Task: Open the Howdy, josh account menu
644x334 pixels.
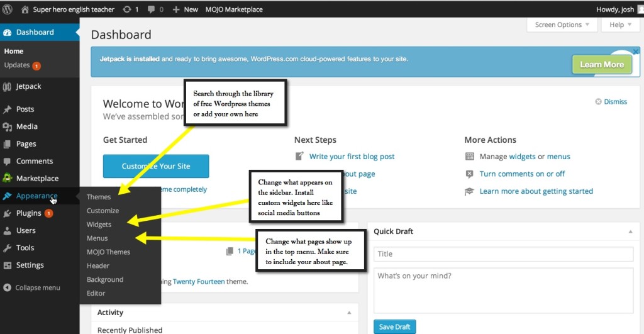Action: pos(619,9)
